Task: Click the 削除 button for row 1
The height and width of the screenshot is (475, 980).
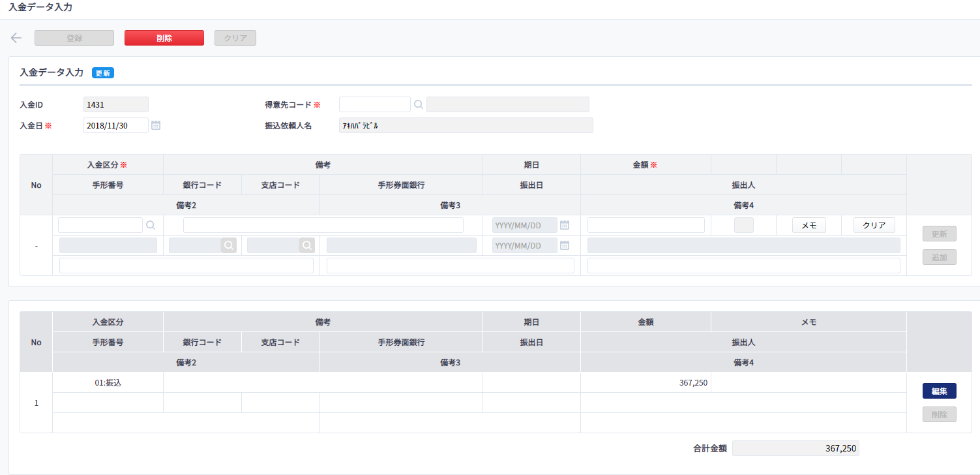Action: [940, 414]
